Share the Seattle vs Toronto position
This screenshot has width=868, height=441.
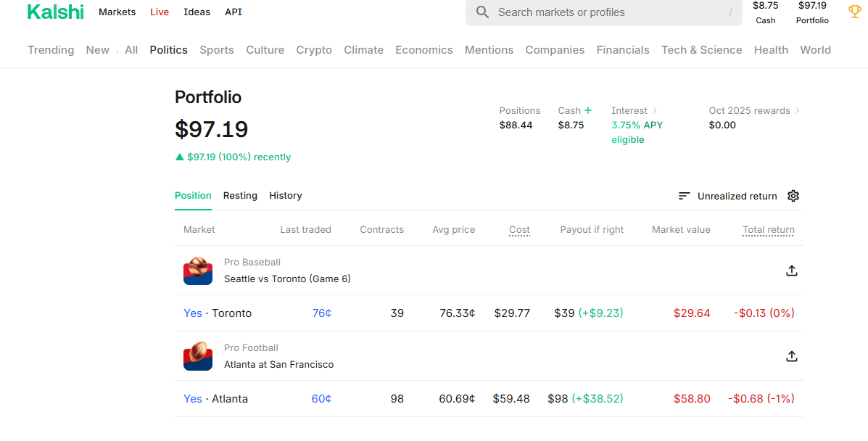791,271
